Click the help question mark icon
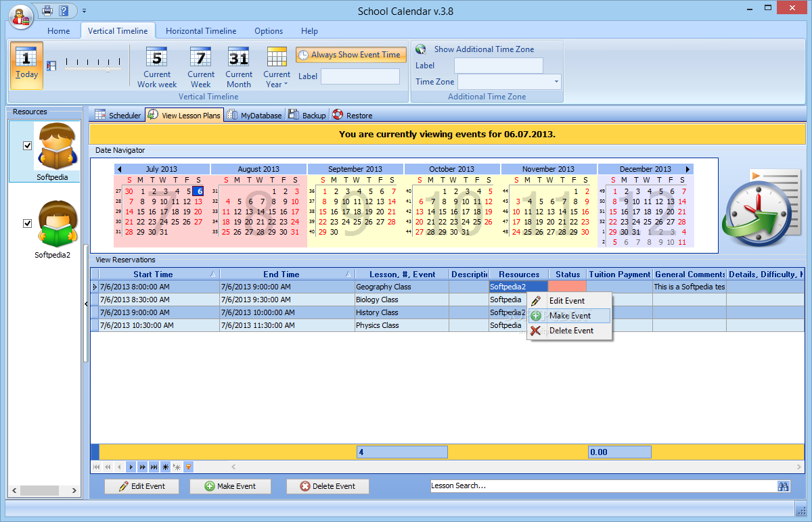The image size is (812, 522). (x=64, y=10)
